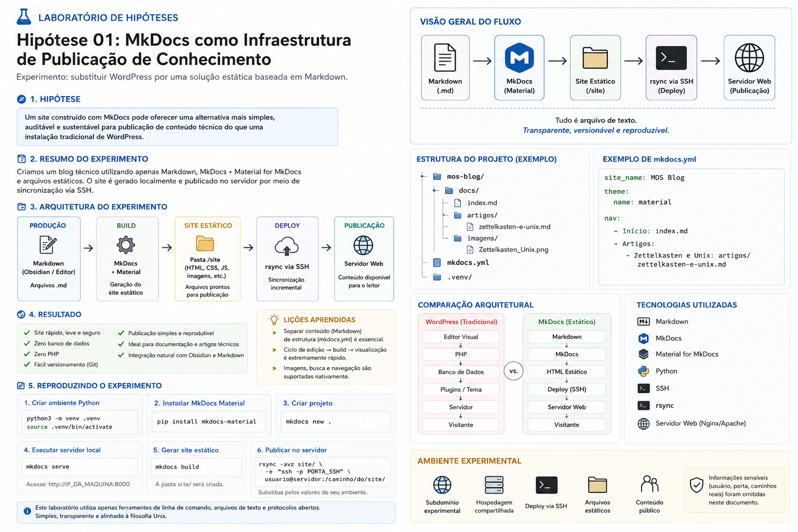Viewport: 798px width, 532px height.
Task: Click the 'python3 -m venv .venv' command line
Action: 63,418
